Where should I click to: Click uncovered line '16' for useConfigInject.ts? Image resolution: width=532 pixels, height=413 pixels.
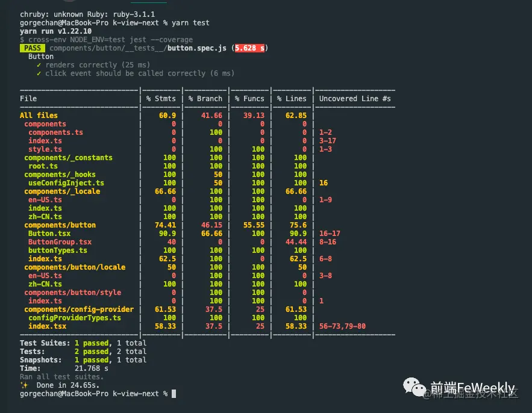324,183
